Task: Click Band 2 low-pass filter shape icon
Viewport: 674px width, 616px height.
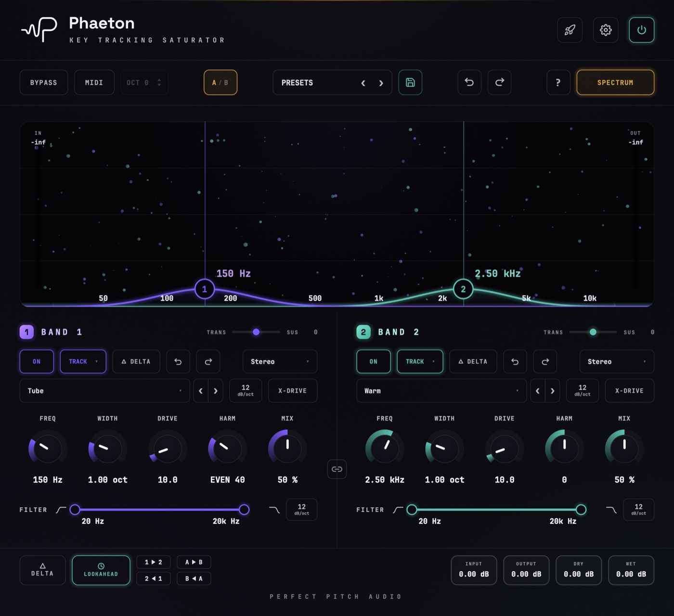Action: pyautogui.click(x=611, y=510)
